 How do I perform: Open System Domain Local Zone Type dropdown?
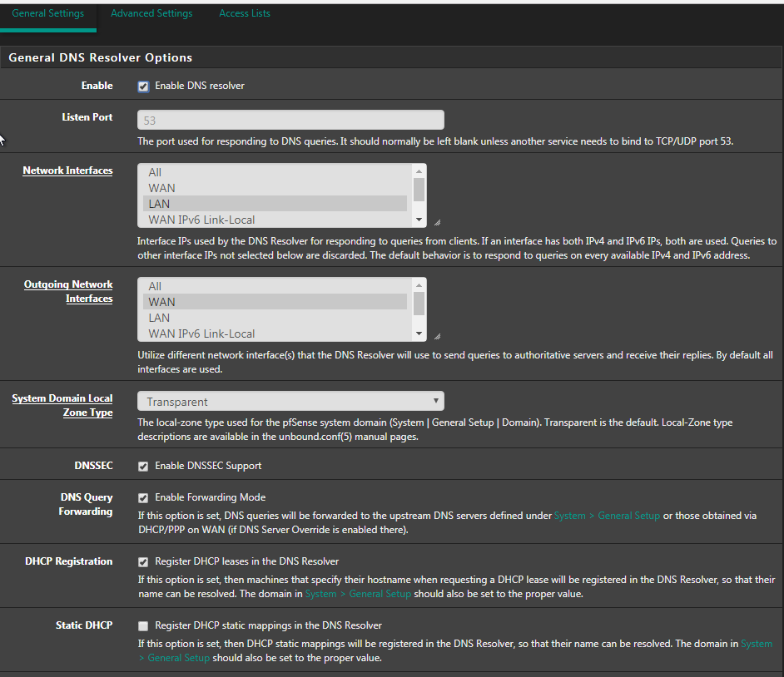290,402
